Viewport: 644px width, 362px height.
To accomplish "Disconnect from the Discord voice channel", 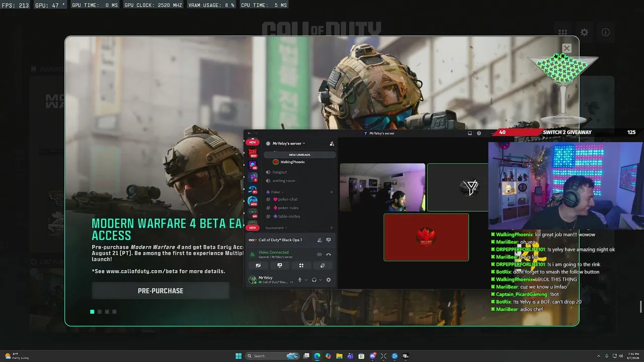I will click(x=329, y=254).
